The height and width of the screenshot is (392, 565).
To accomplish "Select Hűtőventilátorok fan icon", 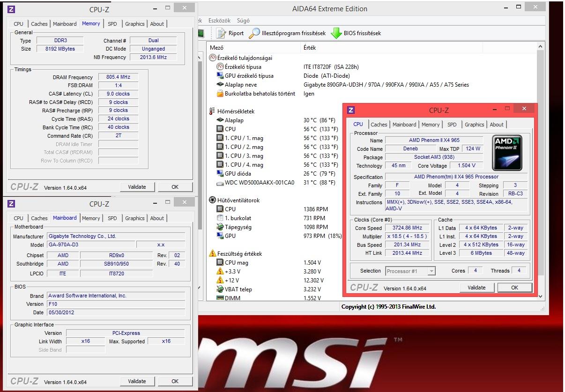I will 213,200.
